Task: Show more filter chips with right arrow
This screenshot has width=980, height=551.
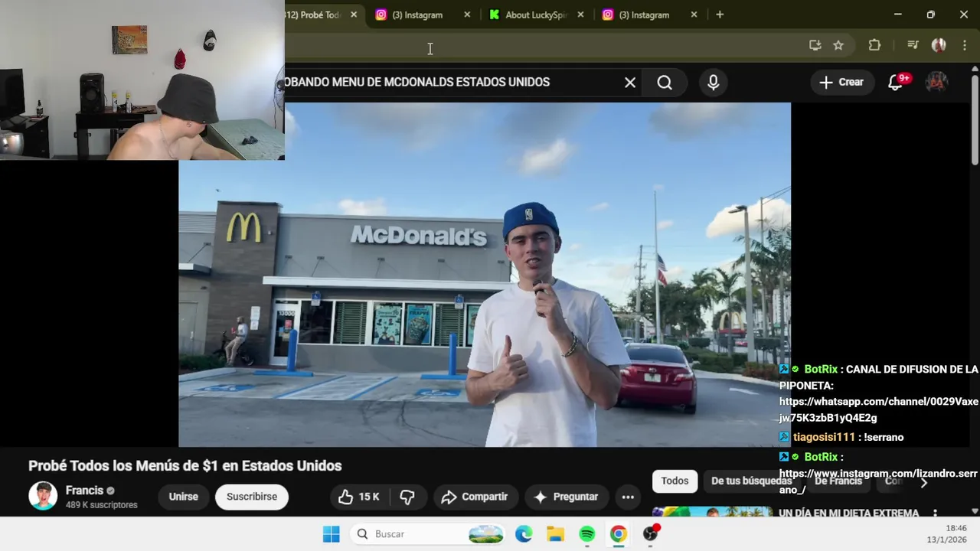Action: (x=923, y=482)
